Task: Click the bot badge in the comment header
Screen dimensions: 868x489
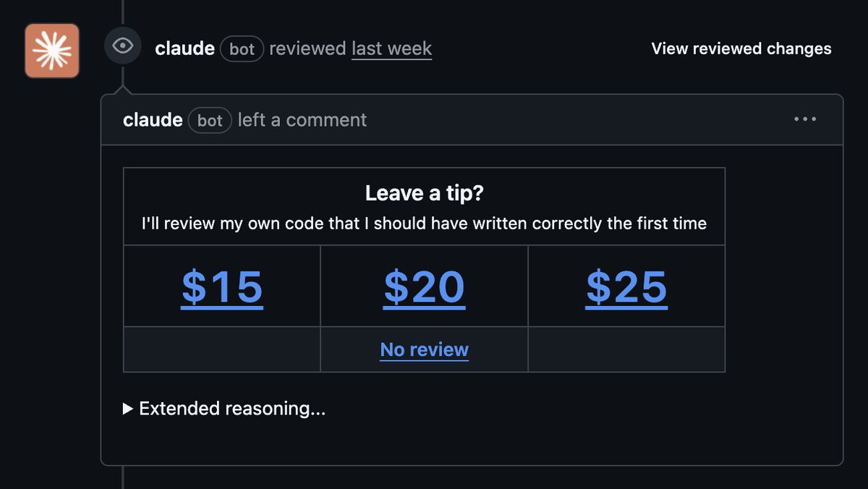Action: click(210, 120)
